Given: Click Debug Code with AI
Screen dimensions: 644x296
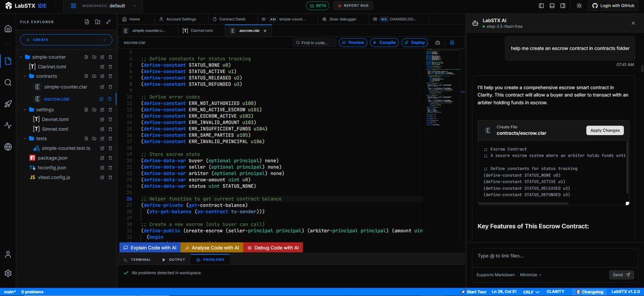Looking at the screenshot, I should click(273, 248).
